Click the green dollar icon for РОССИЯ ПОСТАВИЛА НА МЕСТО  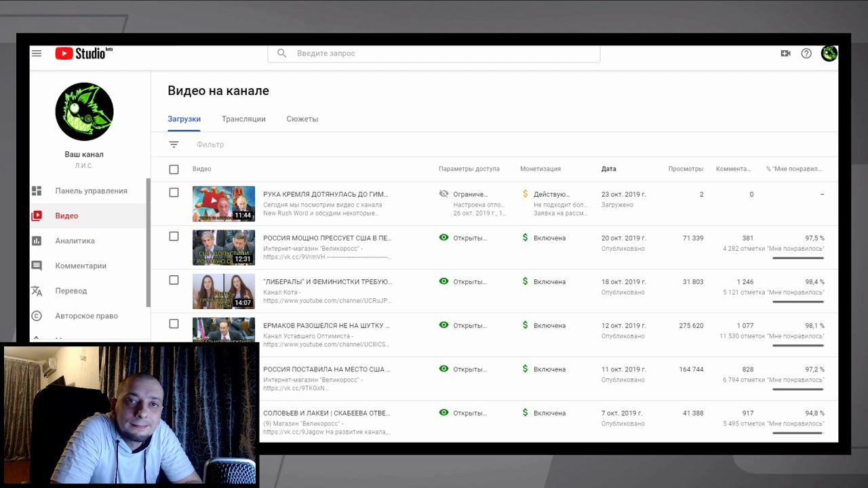click(x=525, y=369)
